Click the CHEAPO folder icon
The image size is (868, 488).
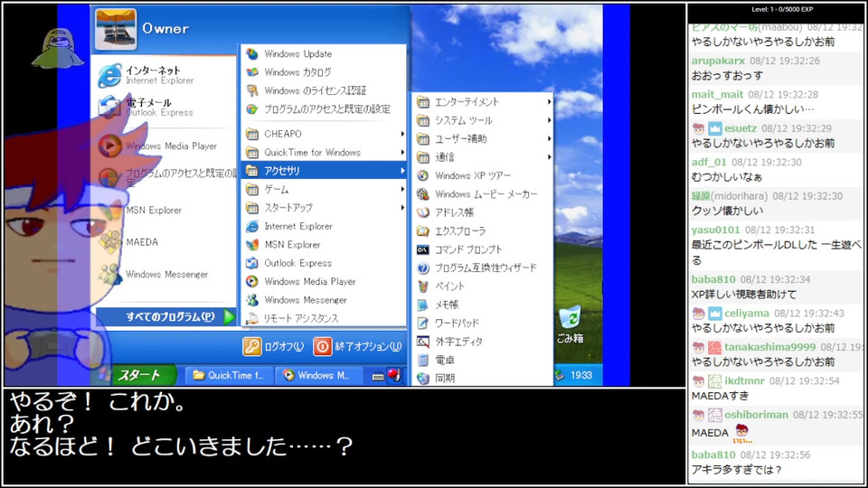[x=252, y=134]
